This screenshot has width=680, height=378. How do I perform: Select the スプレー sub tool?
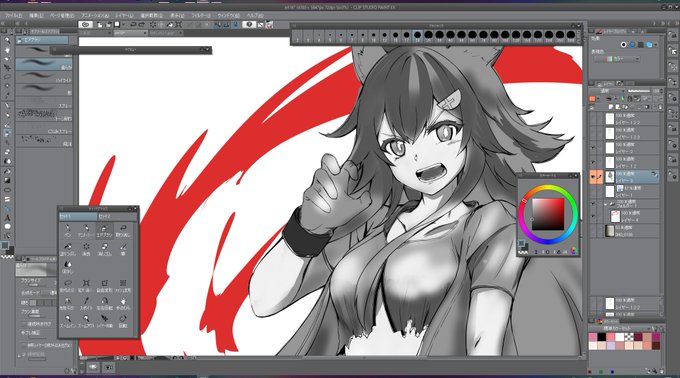(44, 102)
